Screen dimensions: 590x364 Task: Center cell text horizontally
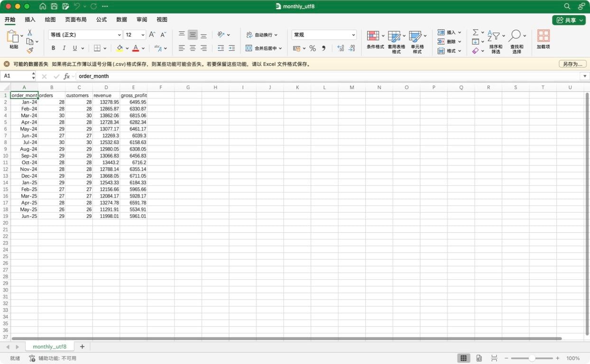pos(193,48)
